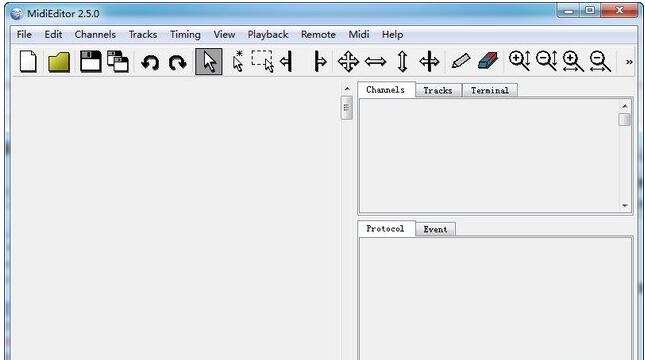Viewport: 645px width, 360px height.
Task: Click the Channels panel scrollbar thumb
Action: point(625,120)
